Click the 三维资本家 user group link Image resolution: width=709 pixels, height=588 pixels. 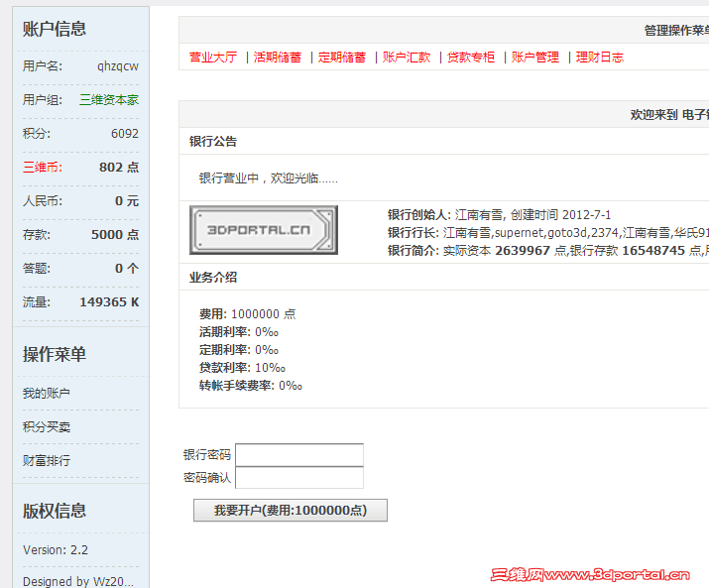pos(109,99)
